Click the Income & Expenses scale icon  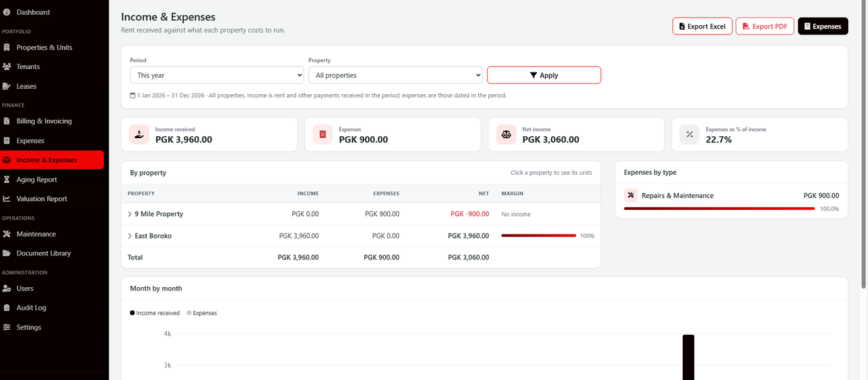[7, 160]
